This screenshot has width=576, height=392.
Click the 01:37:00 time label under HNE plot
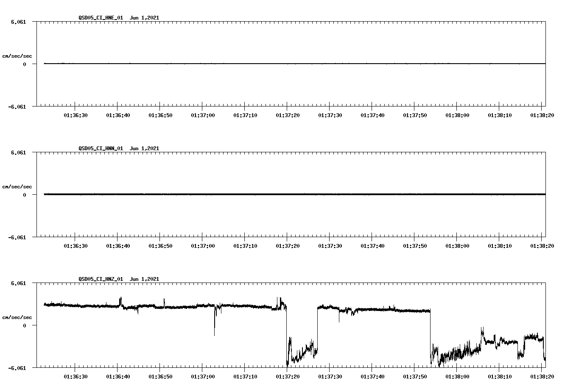click(203, 115)
